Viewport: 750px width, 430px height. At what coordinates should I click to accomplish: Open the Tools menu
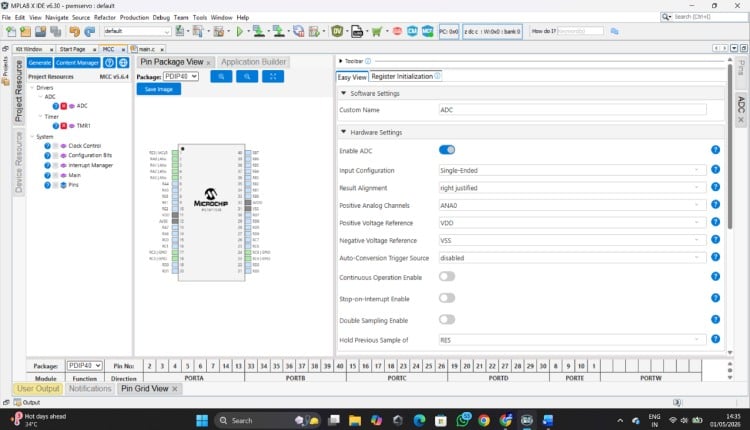point(200,18)
